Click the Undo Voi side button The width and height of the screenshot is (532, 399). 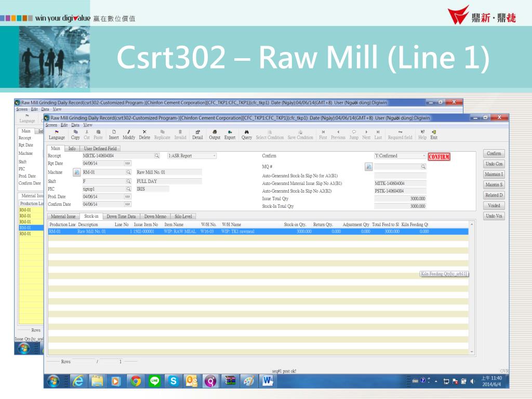[494, 216]
